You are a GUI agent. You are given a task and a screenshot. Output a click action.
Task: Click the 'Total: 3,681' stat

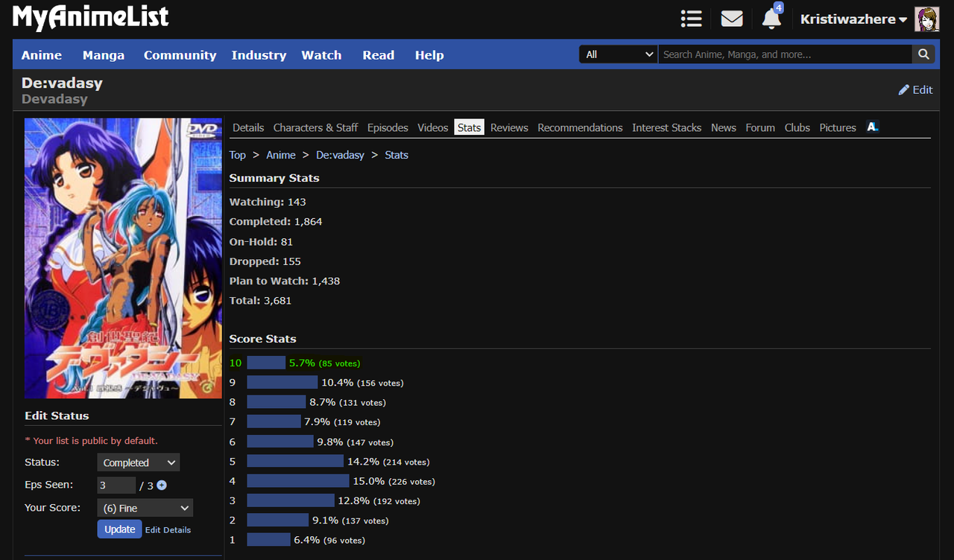tap(260, 301)
